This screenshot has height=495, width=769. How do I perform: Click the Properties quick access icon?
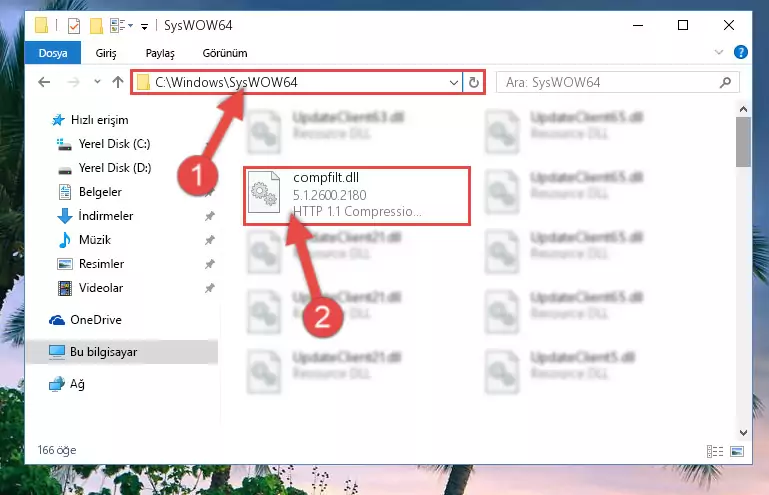74,26
